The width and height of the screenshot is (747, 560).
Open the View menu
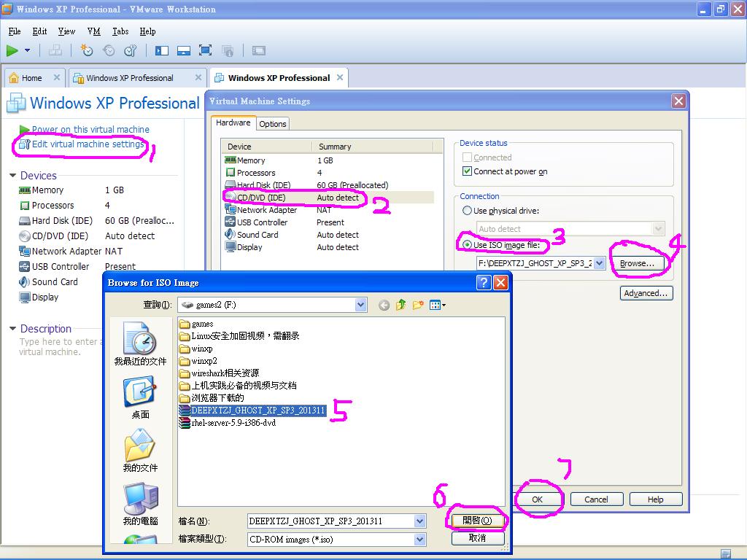click(66, 31)
